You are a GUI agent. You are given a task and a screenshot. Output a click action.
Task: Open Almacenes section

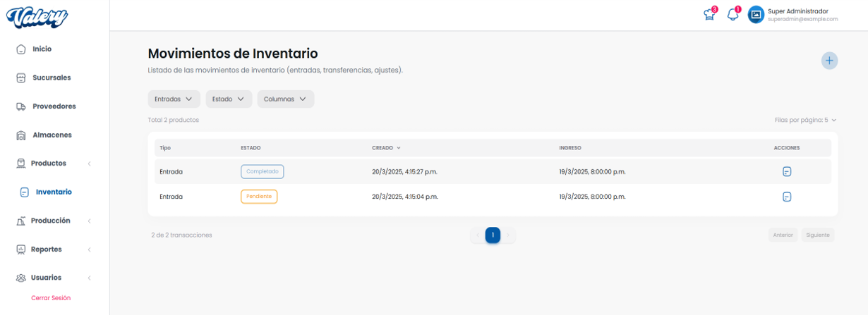(x=52, y=135)
